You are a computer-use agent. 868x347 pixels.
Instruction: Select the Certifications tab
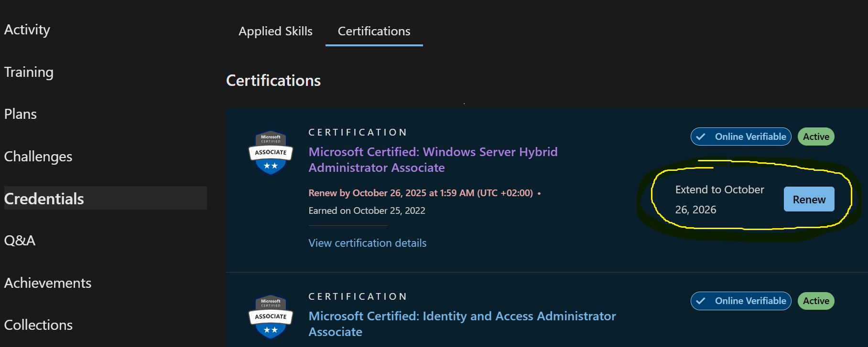[374, 31]
